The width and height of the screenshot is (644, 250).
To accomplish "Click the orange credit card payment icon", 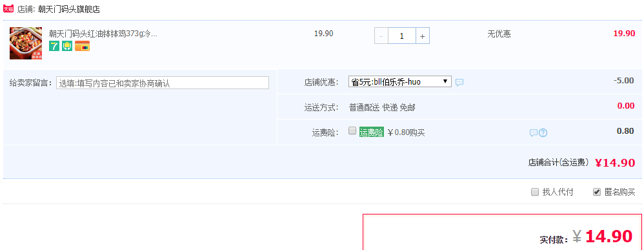I will click(x=82, y=46).
